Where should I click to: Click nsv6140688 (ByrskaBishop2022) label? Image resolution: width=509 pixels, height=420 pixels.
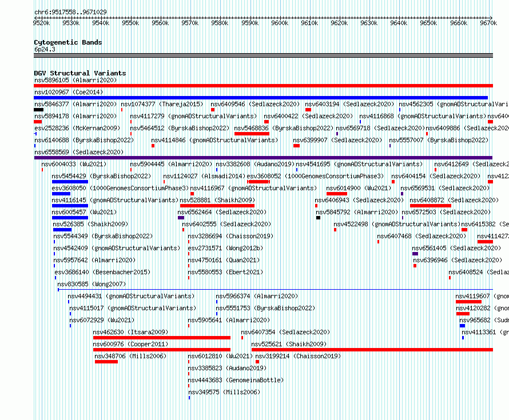pyautogui.click(x=84, y=140)
